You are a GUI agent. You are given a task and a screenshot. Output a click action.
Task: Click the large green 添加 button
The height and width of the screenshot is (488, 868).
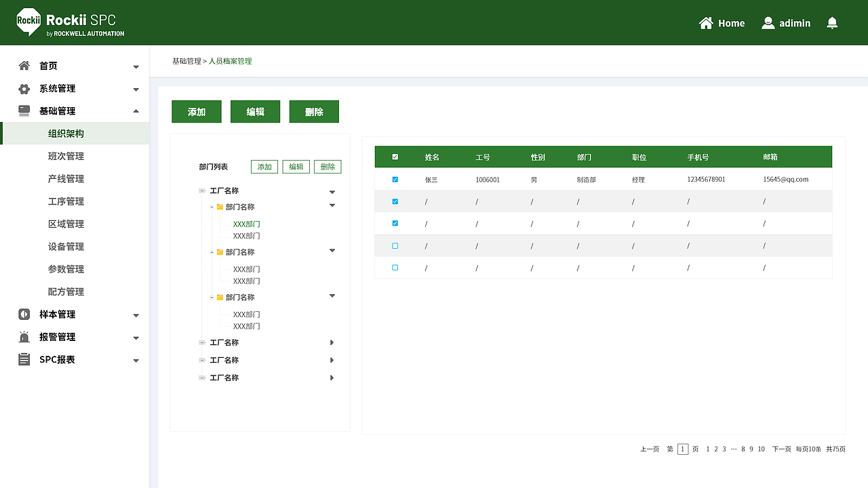pos(197,112)
